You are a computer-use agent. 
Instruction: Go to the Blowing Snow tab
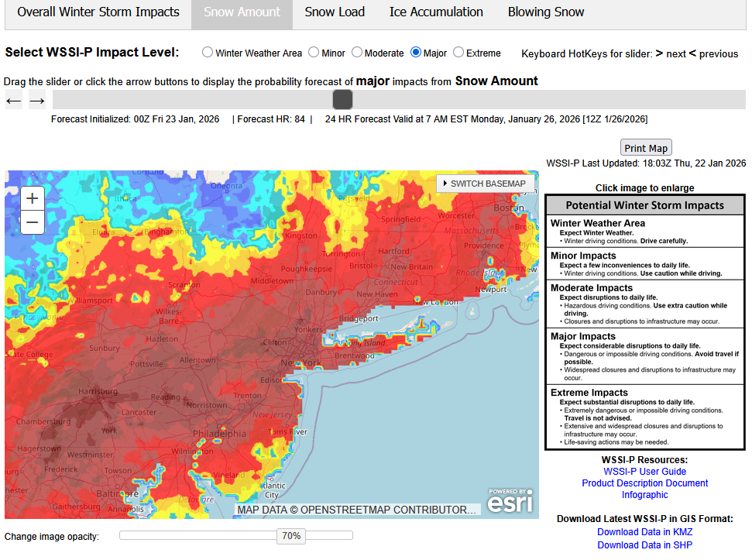[546, 12]
